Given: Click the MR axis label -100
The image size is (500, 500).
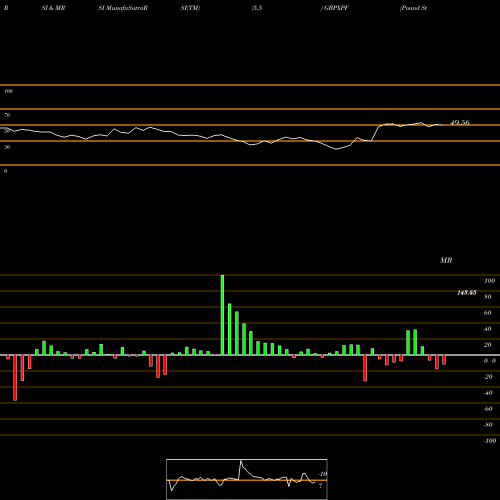Looking at the screenshot, I should 490,441.
